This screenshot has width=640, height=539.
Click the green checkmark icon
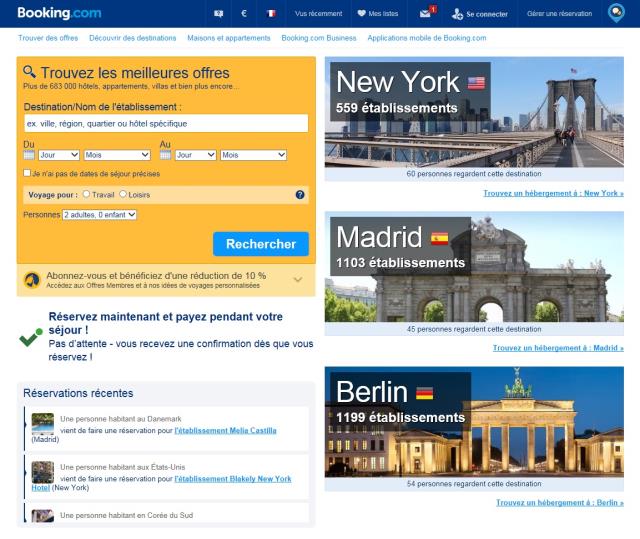coord(31,337)
